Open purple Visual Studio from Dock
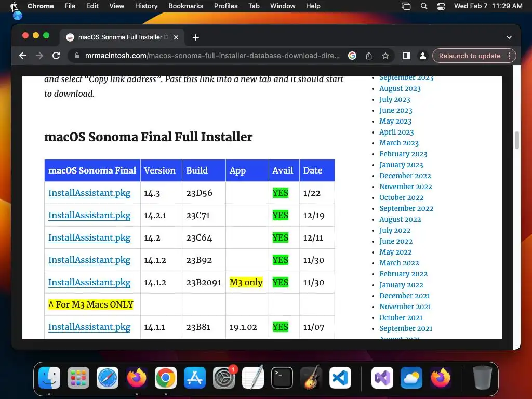The height and width of the screenshot is (399, 532). (x=382, y=378)
